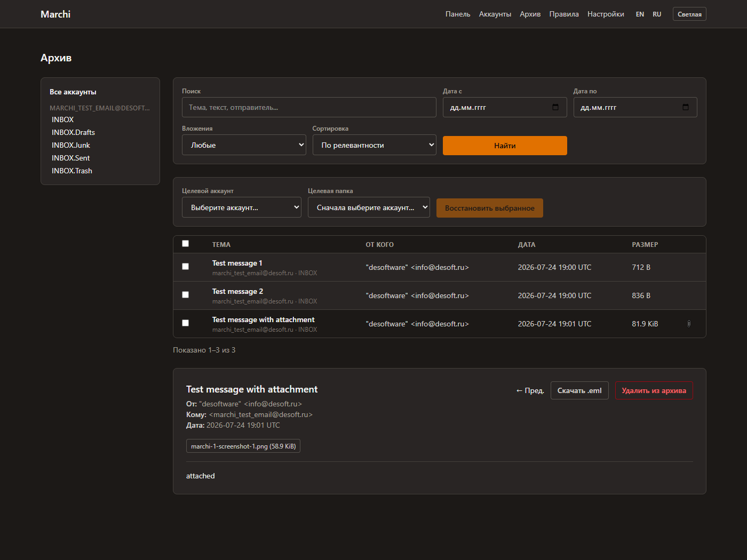
Task: Switch to Светлая theme
Action: click(x=689, y=14)
